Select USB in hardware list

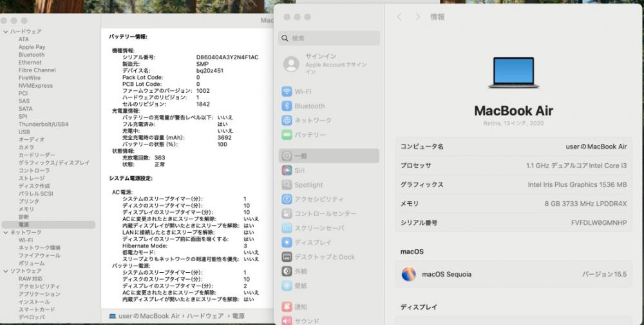(x=24, y=132)
